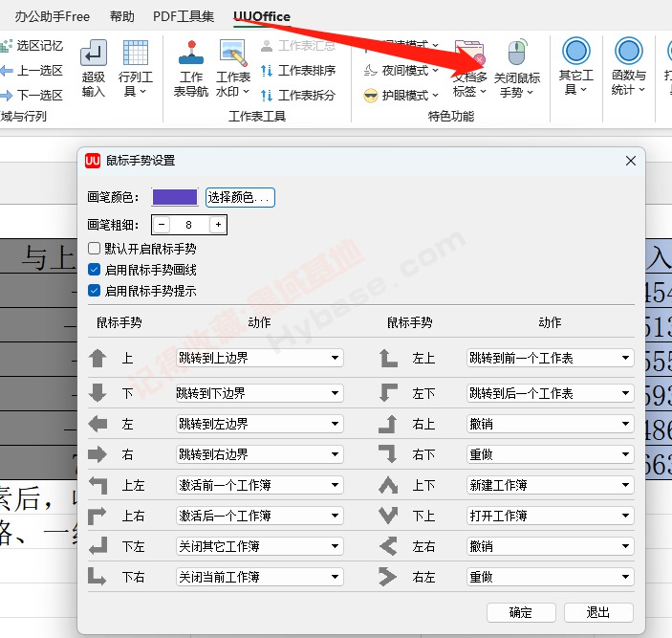Click the left arrow gesture icon for 左
The image size is (672, 638).
point(98,424)
